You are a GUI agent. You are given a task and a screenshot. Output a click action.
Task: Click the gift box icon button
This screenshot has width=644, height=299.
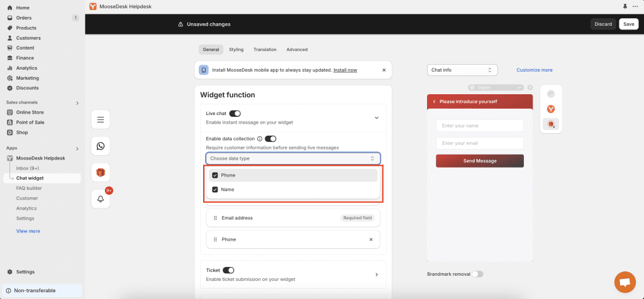(x=101, y=173)
